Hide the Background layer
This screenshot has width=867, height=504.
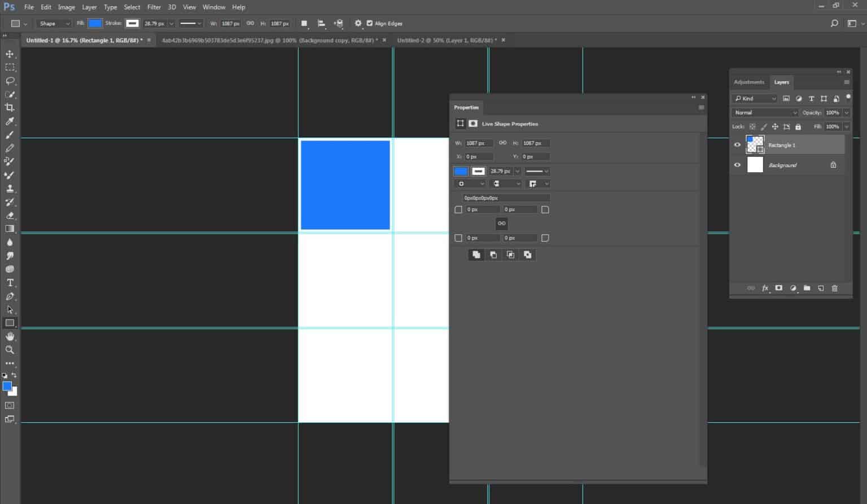coord(737,165)
